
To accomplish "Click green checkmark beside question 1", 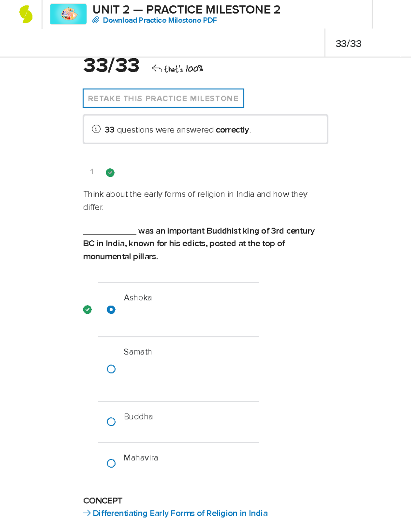I will coord(110,173).
